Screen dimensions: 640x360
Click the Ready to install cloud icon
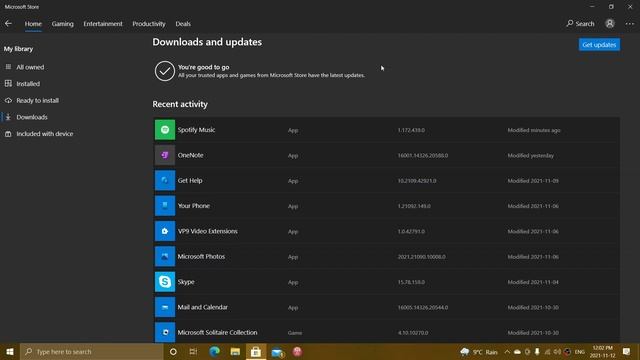click(x=8, y=100)
